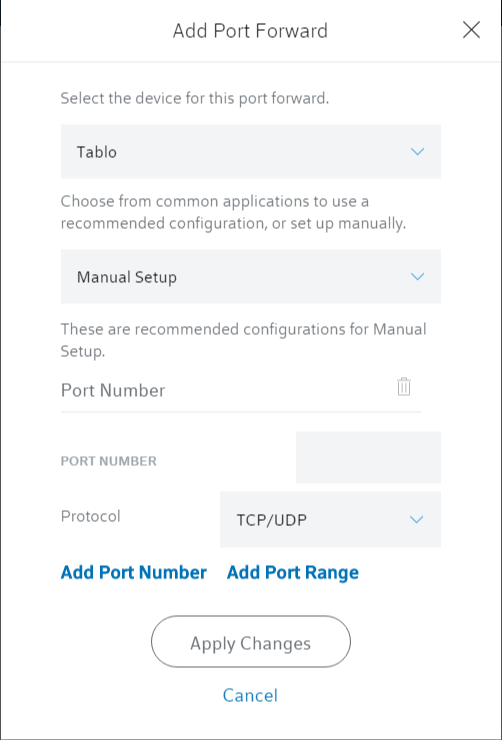This screenshot has height=740, width=502.
Task: Focus the empty port number input box
Action: click(x=368, y=457)
